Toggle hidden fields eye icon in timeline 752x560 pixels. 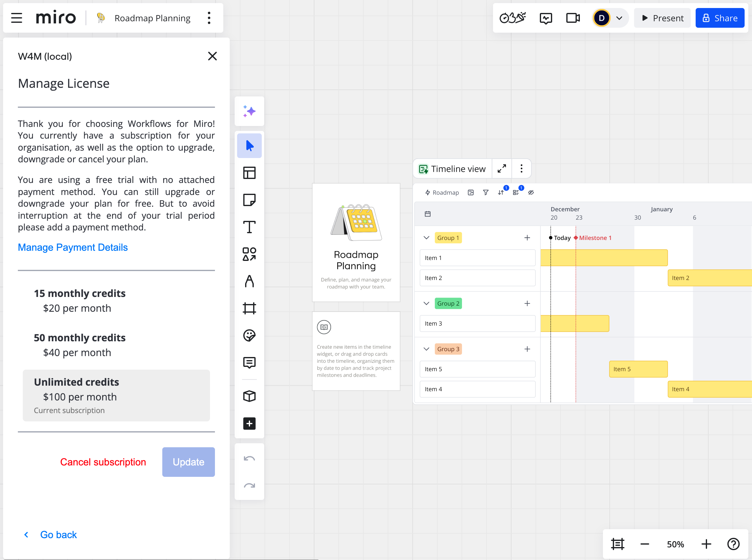531,193
